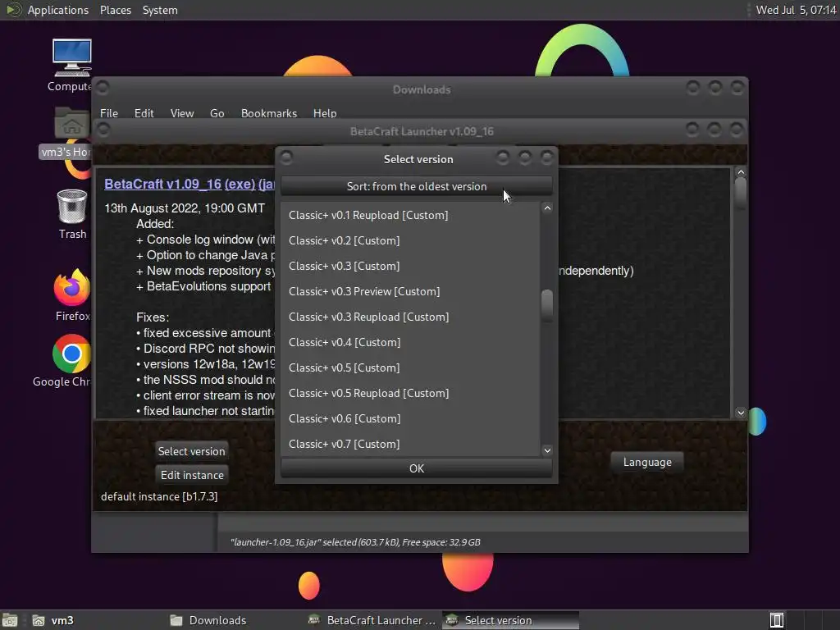Viewport: 840px width, 630px height.
Task: Switch to BetaCraft Launcher taskbar window
Action: pos(372,620)
